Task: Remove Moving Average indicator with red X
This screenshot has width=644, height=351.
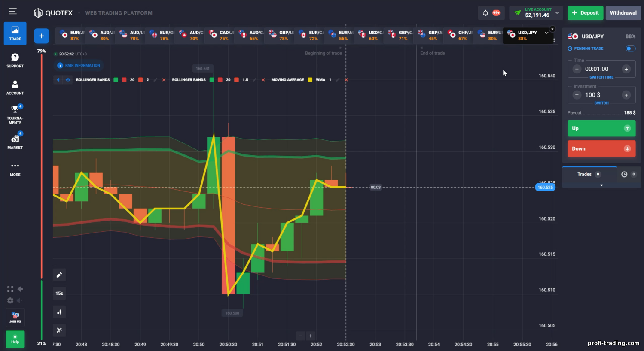Action: [346, 80]
